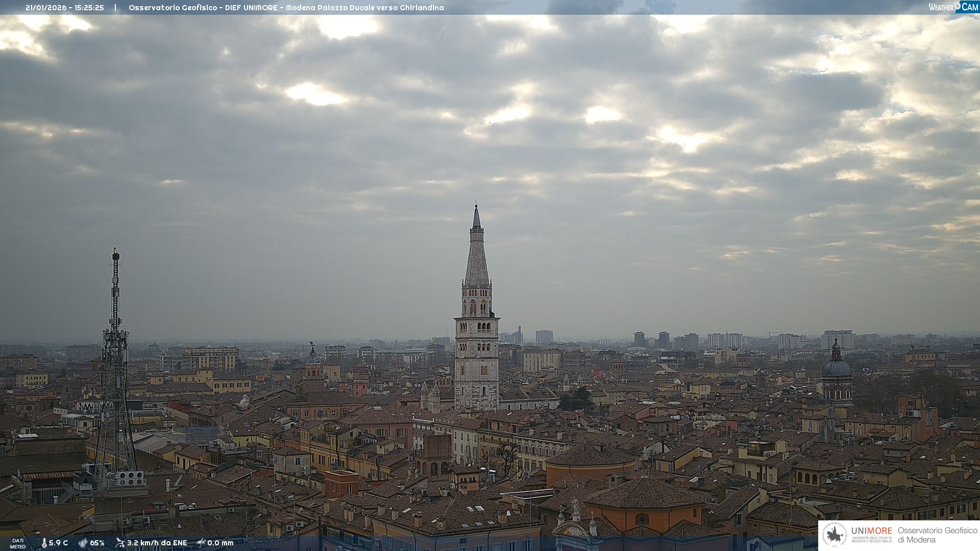This screenshot has width=980, height=551.
Task: Click the DATI METEO label
Action: [x=18, y=543]
